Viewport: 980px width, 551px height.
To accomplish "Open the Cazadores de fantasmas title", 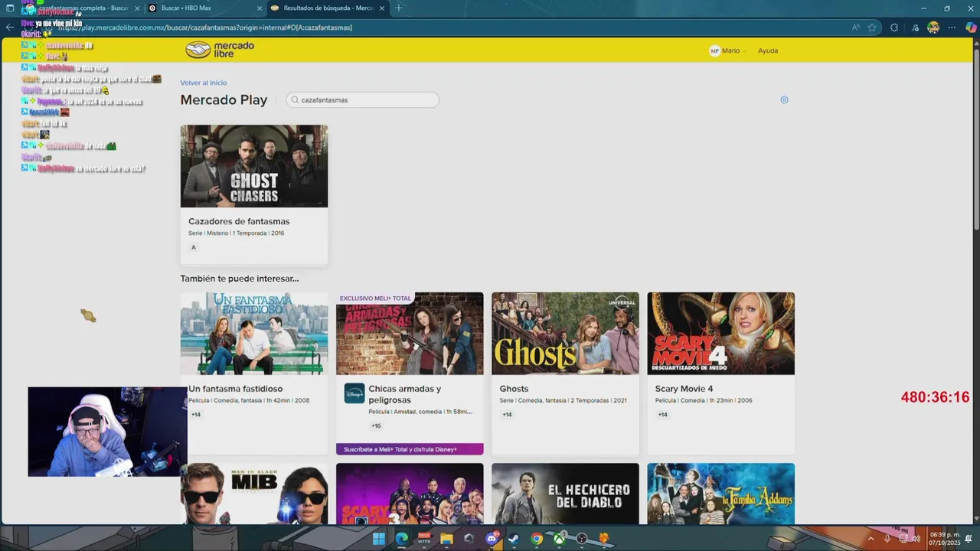I will [x=239, y=221].
